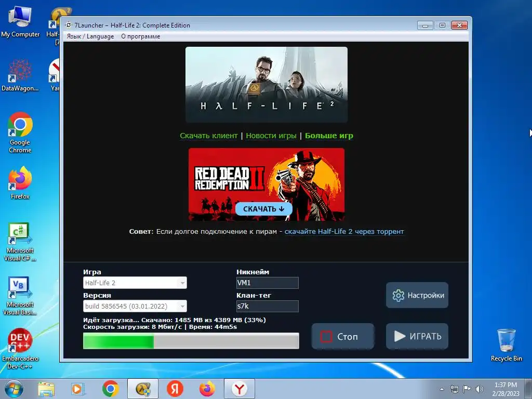Minimize the 7Launcher window

coord(425,25)
